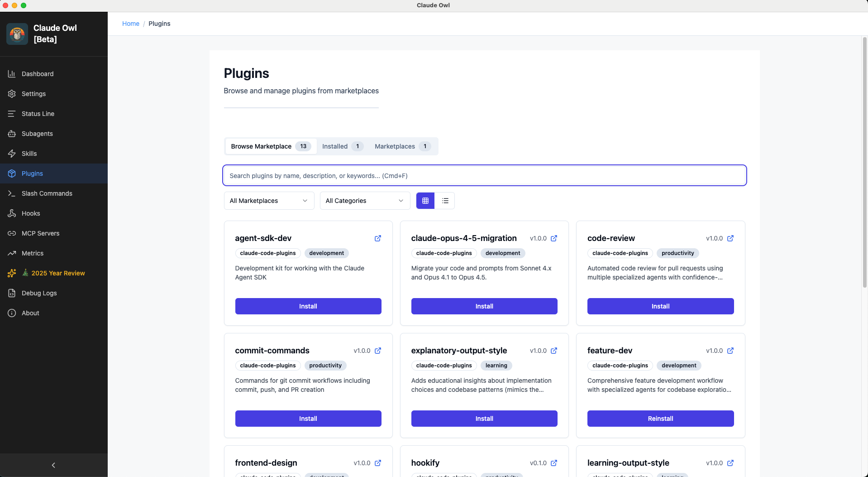View the Metrics page

(x=32, y=253)
